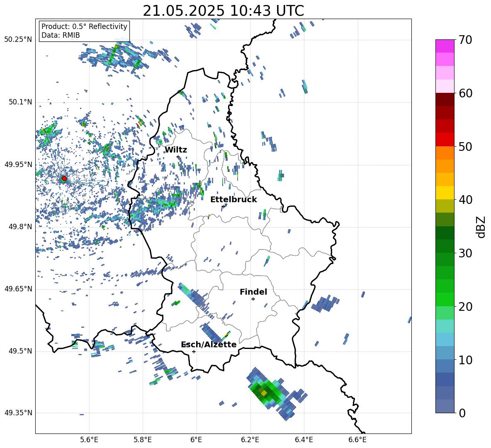This screenshot has height=448, width=491.
Task: Click the Findel station cross marker
Action: (x=253, y=299)
